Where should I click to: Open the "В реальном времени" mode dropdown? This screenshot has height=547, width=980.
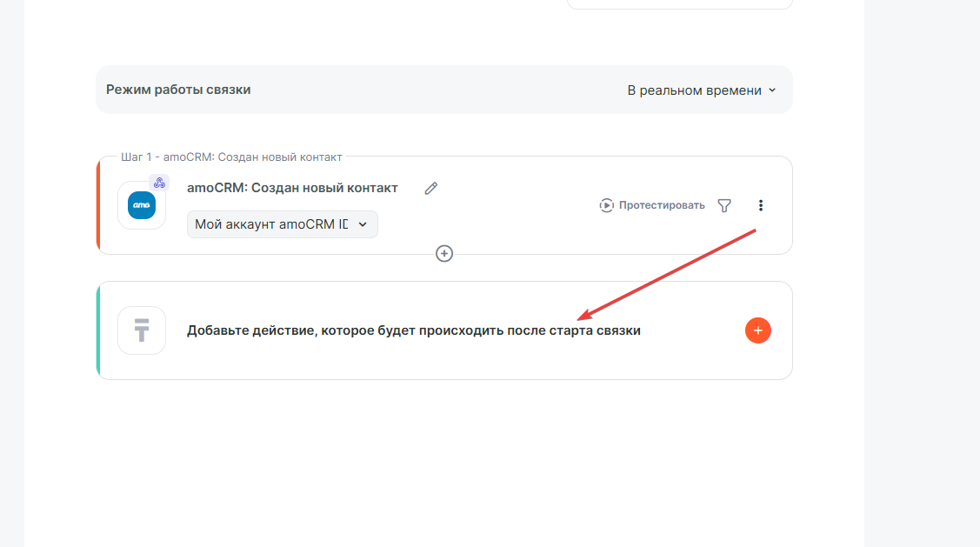(701, 90)
